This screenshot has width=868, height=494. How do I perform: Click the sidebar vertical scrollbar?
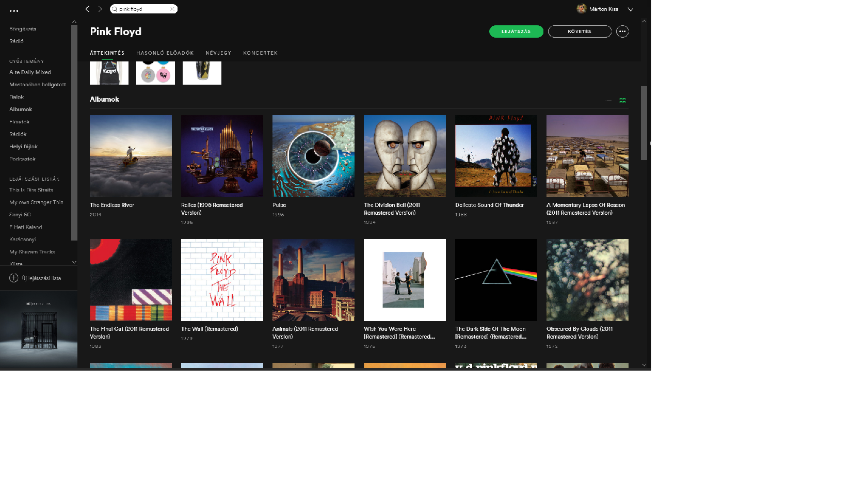coord(74,133)
